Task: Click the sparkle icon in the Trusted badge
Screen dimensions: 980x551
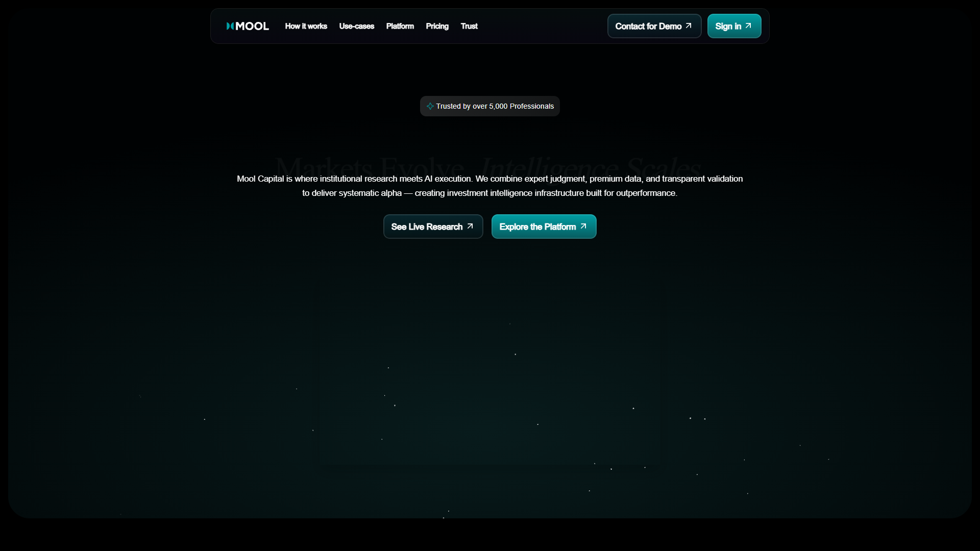Action: point(430,106)
